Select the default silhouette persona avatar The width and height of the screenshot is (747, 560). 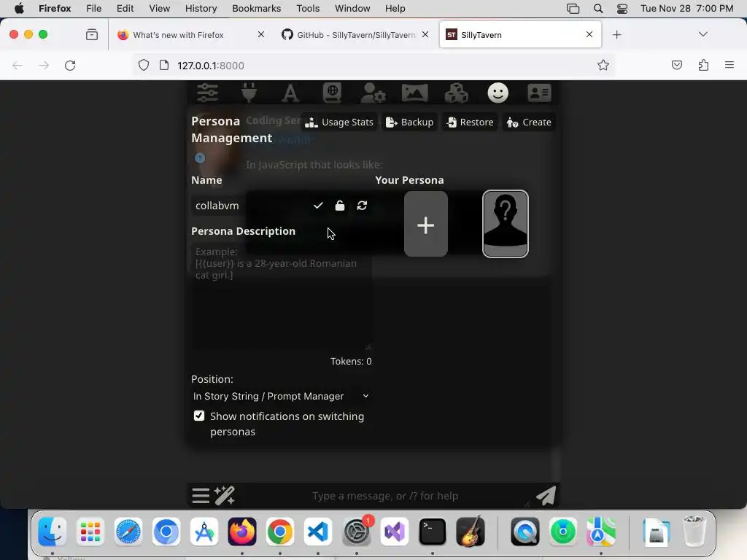point(506,224)
